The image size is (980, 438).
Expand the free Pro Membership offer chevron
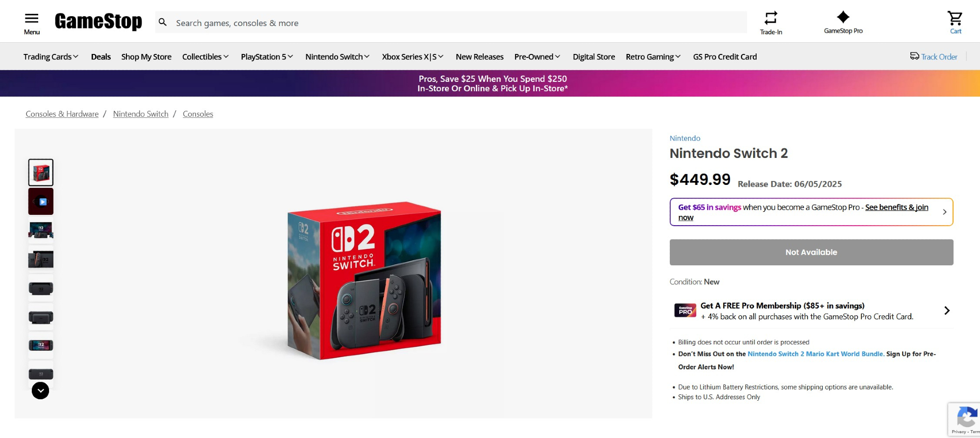click(x=947, y=310)
